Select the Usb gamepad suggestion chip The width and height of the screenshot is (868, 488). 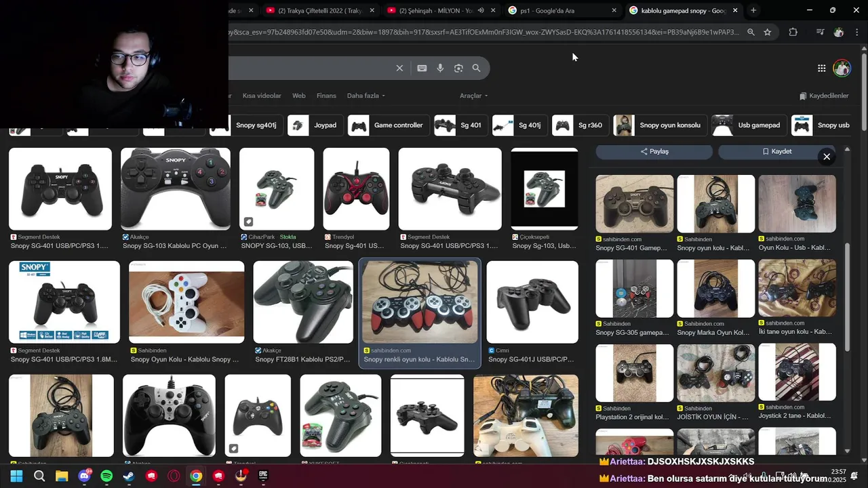tap(749, 125)
